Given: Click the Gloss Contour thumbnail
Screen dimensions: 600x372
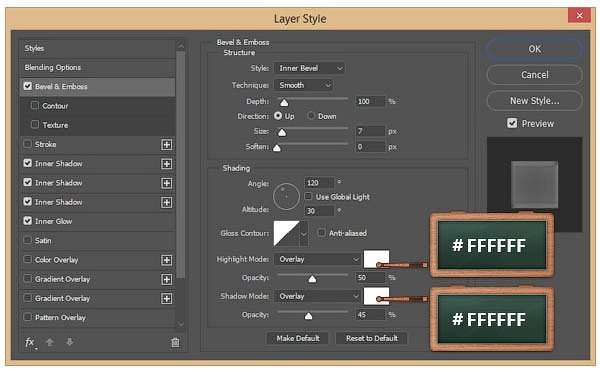Looking at the screenshot, I should coord(287,233).
